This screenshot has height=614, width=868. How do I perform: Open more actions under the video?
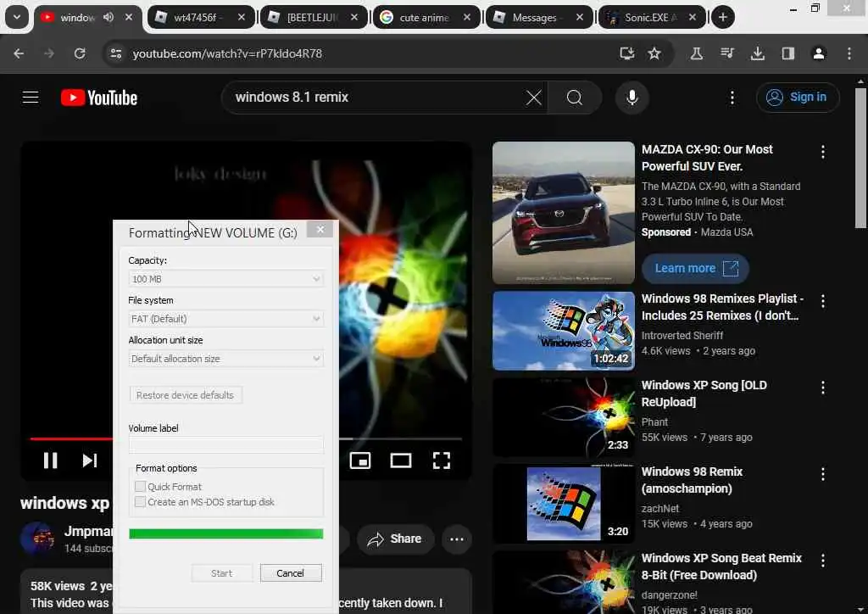[457, 539]
